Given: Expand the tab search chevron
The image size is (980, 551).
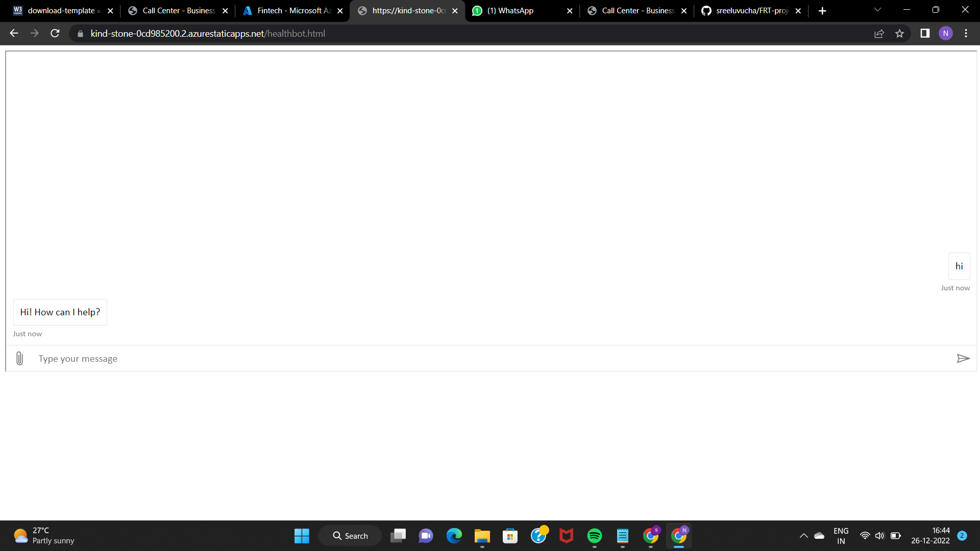Looking at the screenshot, I should point(877,10).
